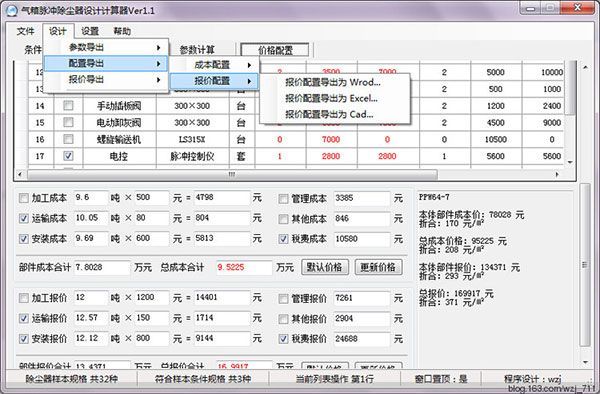Uncheck row 17 电控 checkbox
Image resolution: width=600 pixels, height=394 pixels.
pos(68,156)
